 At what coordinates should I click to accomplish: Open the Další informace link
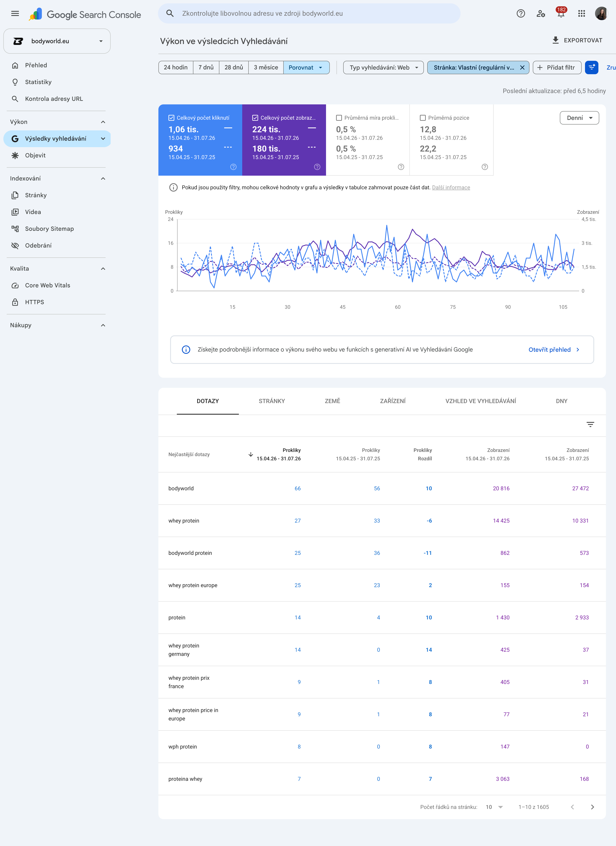click(x=451, y=187)
